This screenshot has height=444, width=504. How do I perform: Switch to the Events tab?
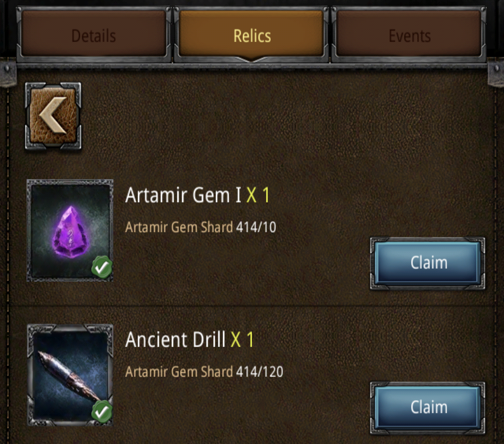click(409, 34)
